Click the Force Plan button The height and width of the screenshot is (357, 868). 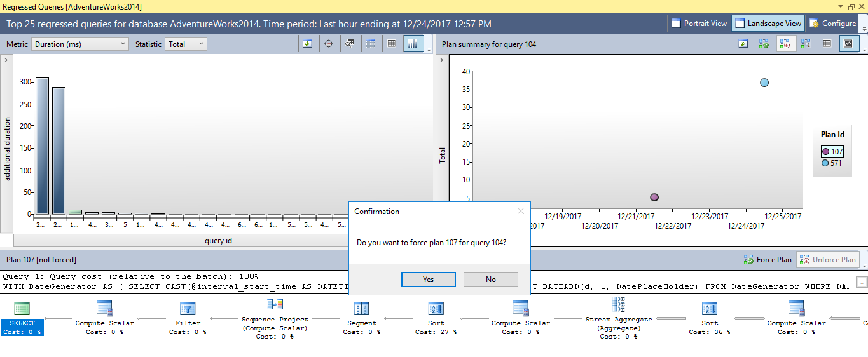pos(768,260)
